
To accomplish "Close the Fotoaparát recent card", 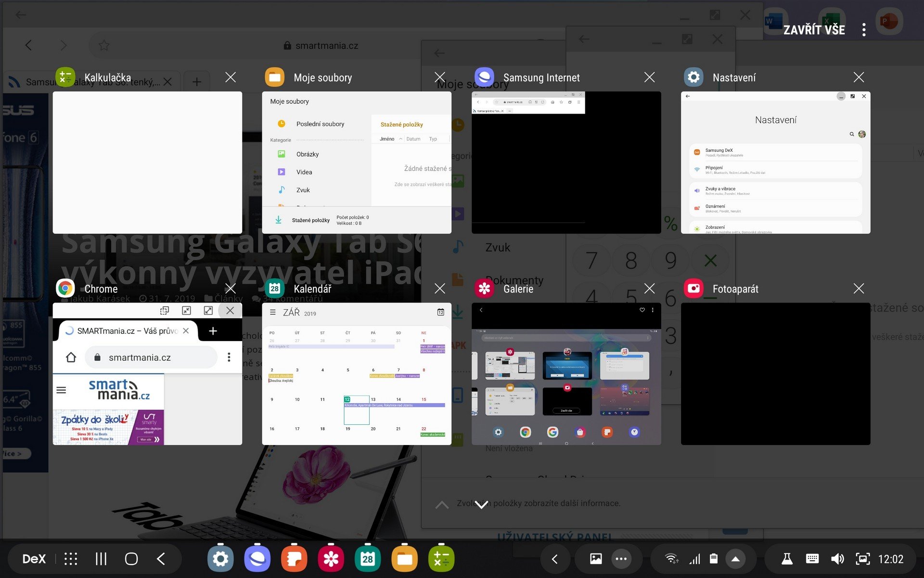I will (x=859, y=289).
